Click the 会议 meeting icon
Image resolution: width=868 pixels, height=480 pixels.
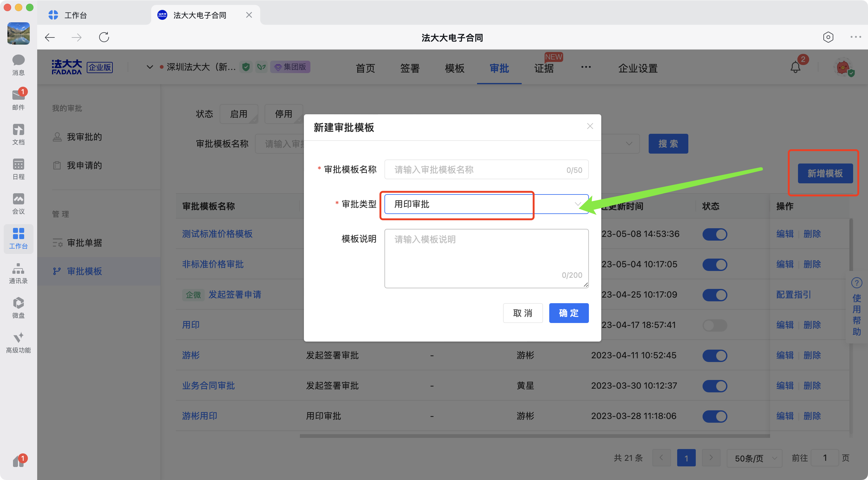[18, 199]
